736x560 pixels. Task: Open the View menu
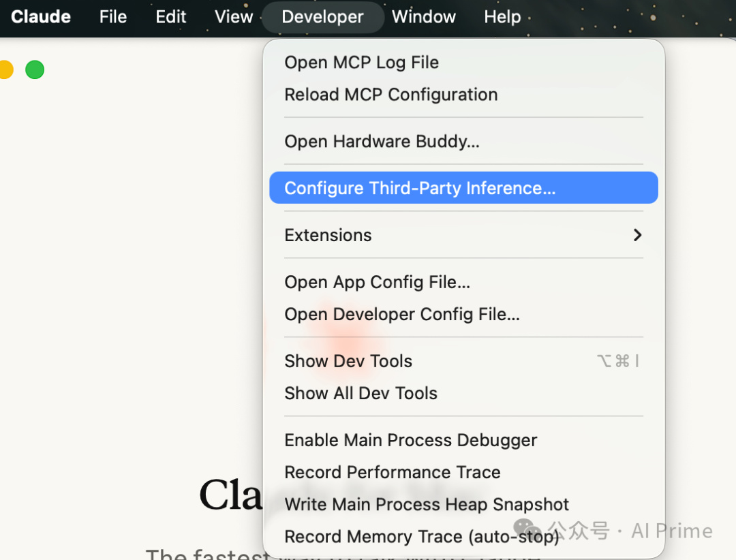234,17
